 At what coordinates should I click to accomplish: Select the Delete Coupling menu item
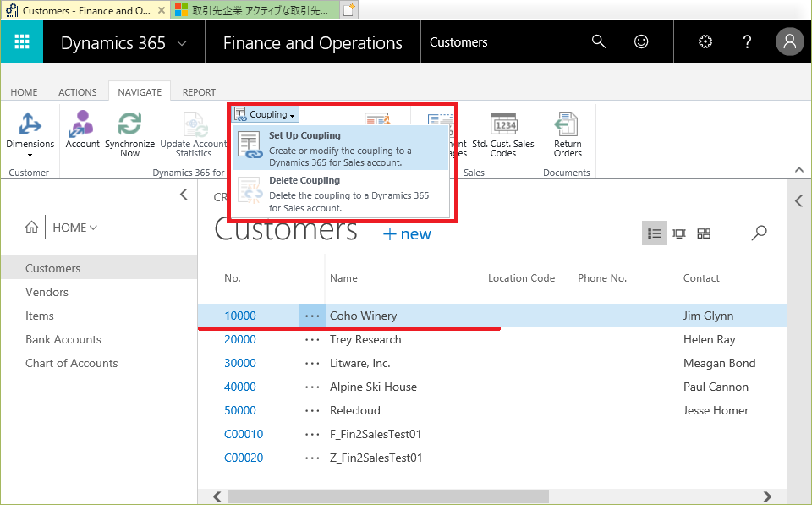(340, 195)
